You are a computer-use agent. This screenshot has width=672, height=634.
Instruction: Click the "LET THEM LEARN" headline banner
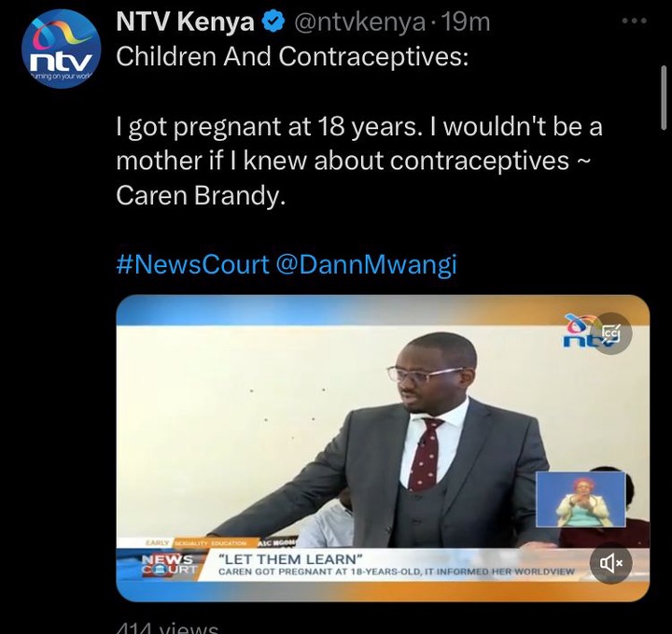tap(290, 559)
